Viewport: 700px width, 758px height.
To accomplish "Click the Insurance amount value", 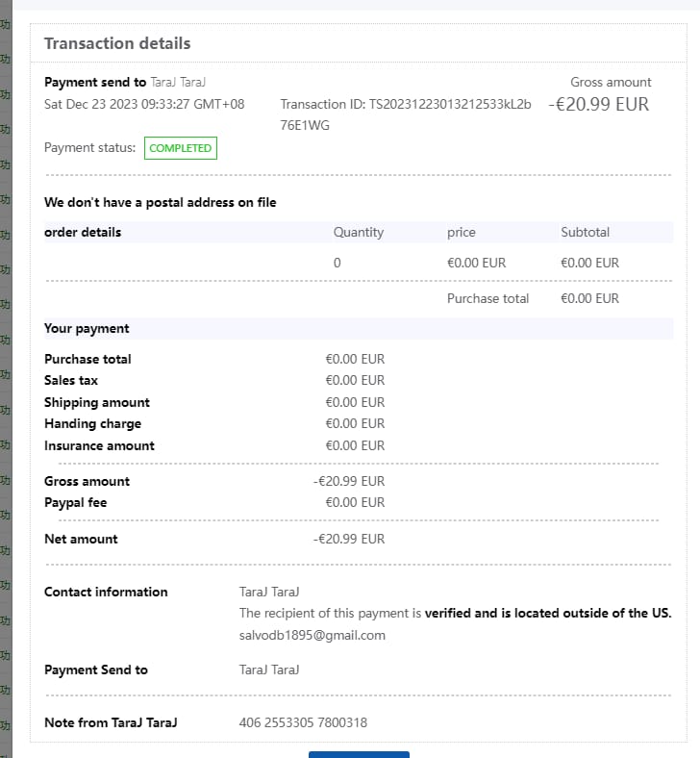I will tap(355, 445).
